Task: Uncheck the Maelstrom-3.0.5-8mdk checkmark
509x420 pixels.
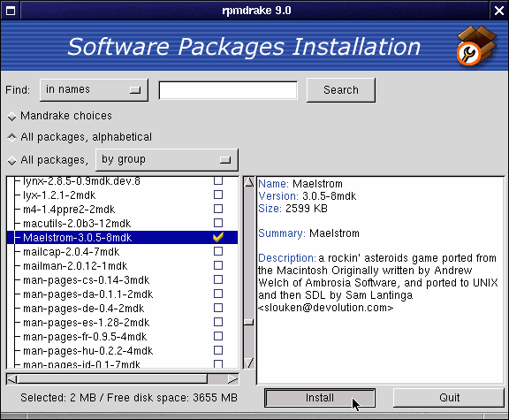Action: 218,237
